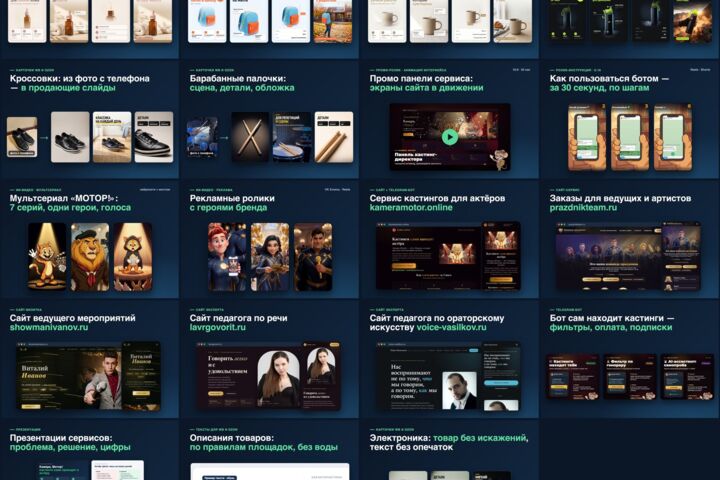The image size is (720, 480).
Task: Open the mug with pastry lifestyle image
Action: pos(512,21)
